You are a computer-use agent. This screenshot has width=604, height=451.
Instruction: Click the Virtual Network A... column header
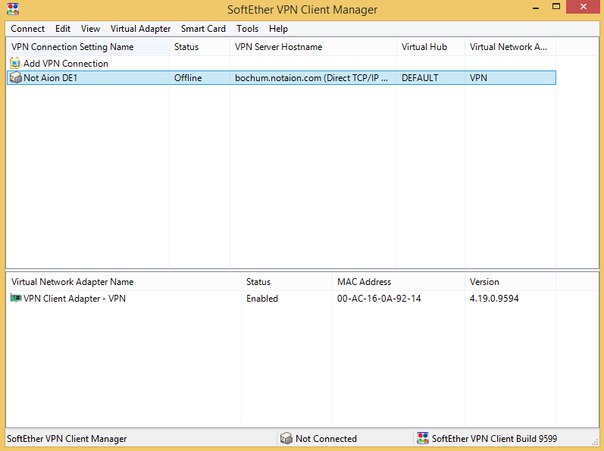(510, 47)
